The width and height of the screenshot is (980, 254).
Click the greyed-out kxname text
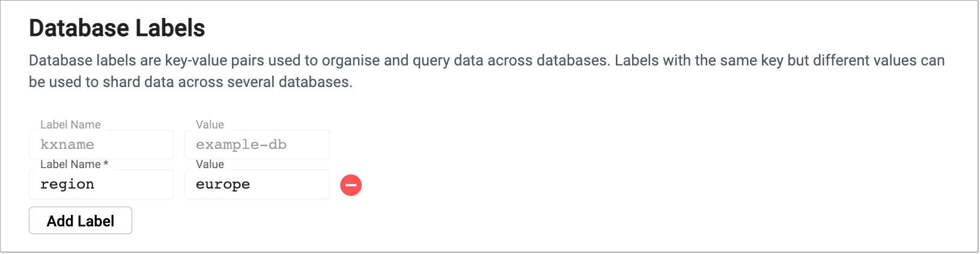point(67,145)
